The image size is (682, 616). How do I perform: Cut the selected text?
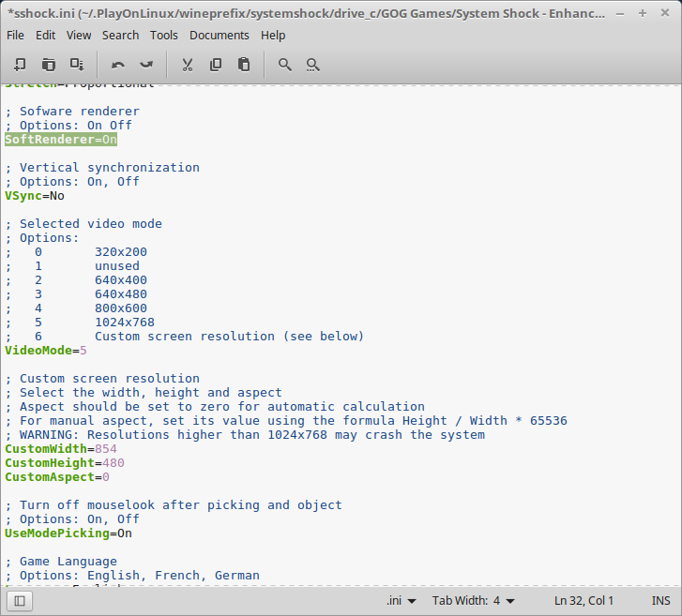187,65
